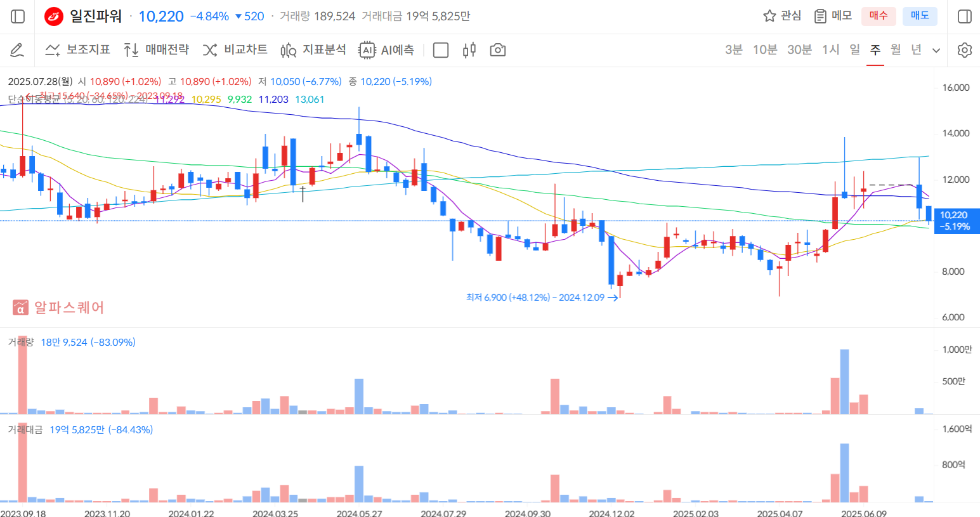Click the 최고 15,640 highest price annotation
980x517 pixels.
click(104, 96)
